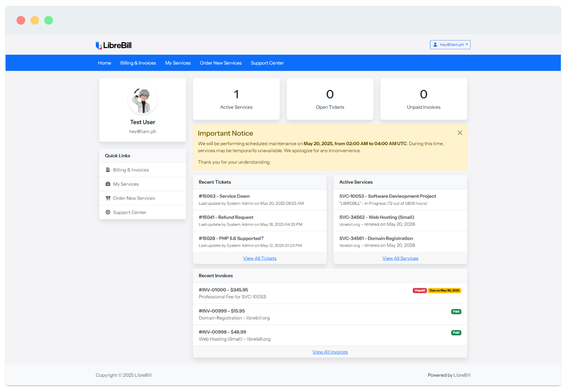Open SVC-34561 - Domain Registration service
The height and width of the screenshot is (392, 566).
point(400,242)
